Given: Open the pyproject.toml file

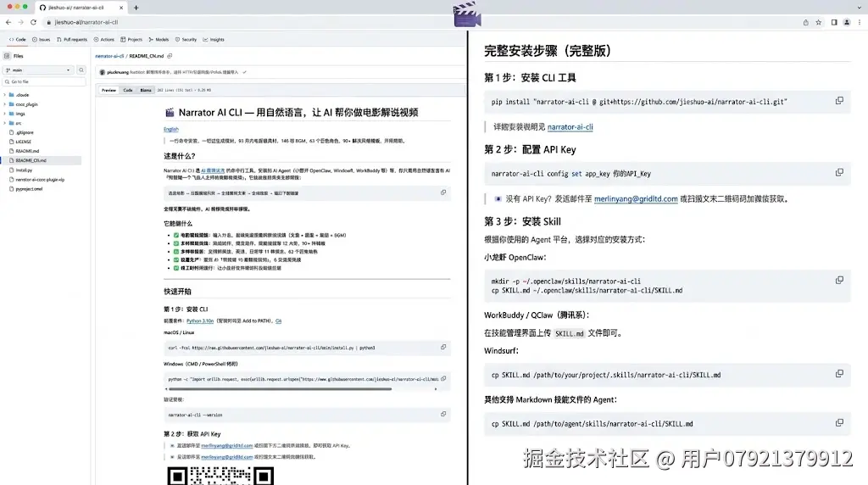Looking at the screenshot, I should click(29, 189).
